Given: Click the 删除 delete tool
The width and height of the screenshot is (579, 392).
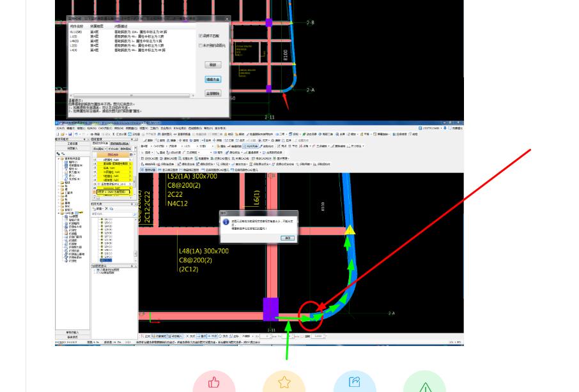Looking at the screenshot, I should pyautogui.click(x=148, y=140).
